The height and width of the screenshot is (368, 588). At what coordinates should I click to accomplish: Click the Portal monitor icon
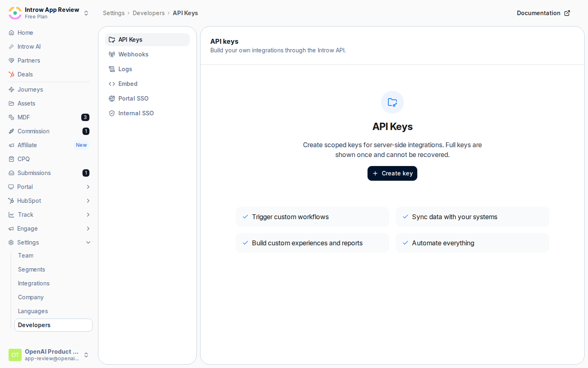[x=11, y=187]
